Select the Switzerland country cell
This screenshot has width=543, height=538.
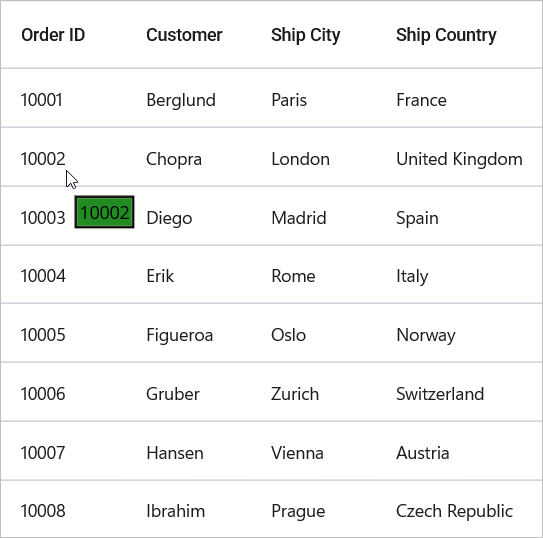(440, 394)
